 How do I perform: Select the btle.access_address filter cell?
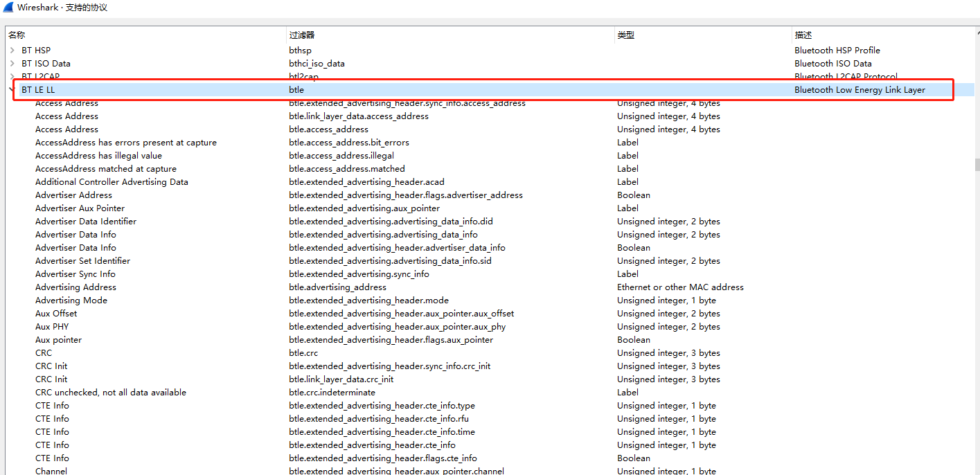(328, 129)
